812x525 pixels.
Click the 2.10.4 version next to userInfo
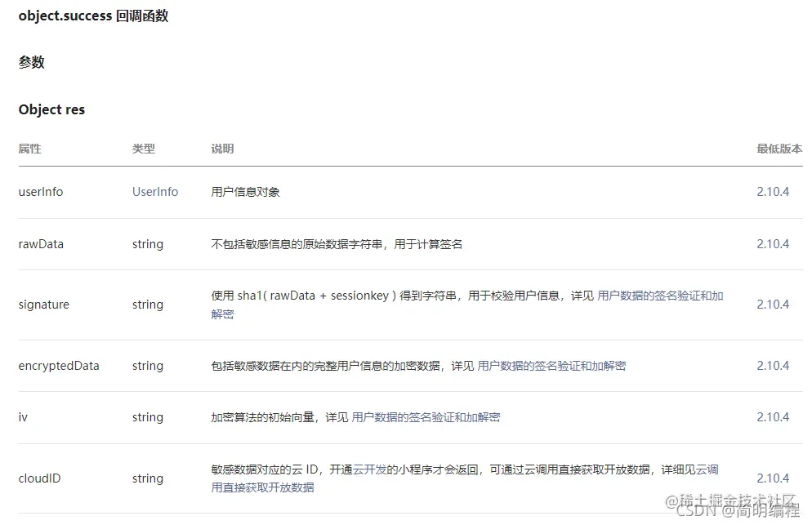772,192
